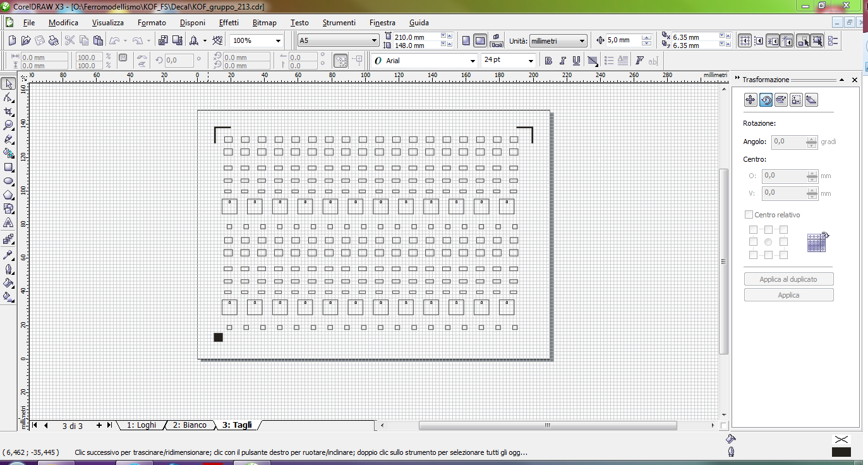
Task: Select the Outline pen tool
Action: click(8, 269)
